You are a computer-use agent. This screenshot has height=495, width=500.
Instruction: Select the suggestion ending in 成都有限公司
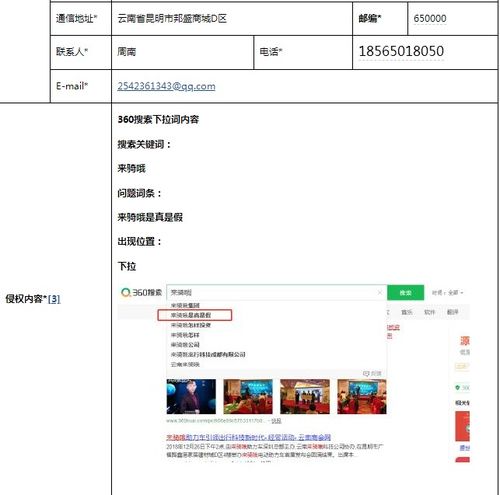[x=208, y=354]
